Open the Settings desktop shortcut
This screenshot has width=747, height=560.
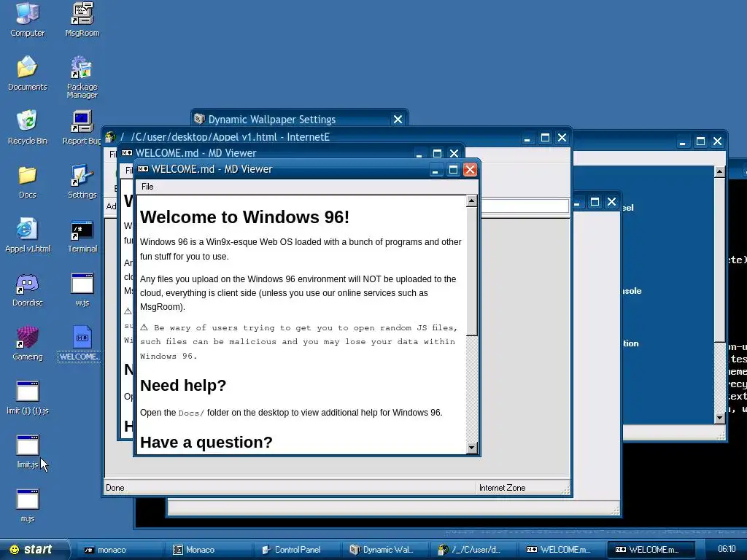(x=82, y=181)
